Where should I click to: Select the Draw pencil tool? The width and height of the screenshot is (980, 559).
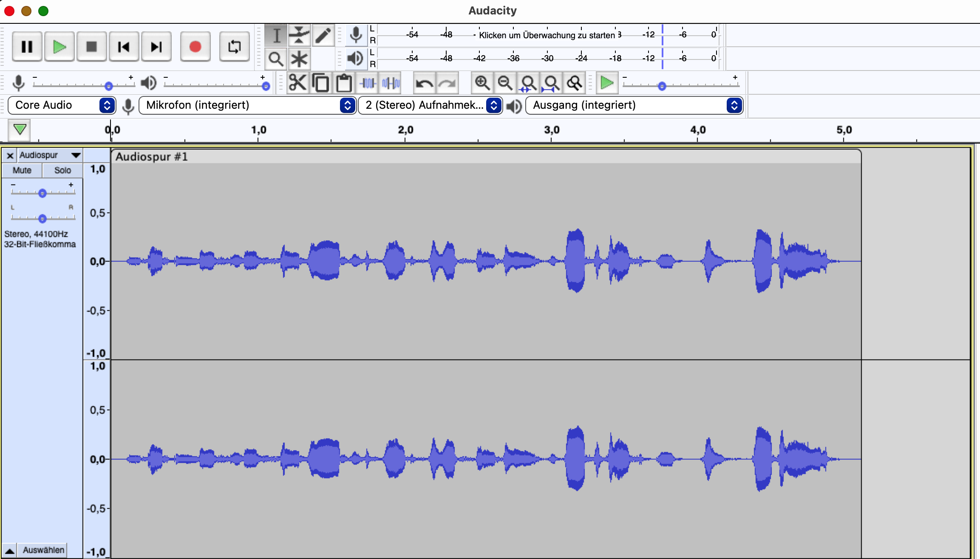(x=323, y=35)
